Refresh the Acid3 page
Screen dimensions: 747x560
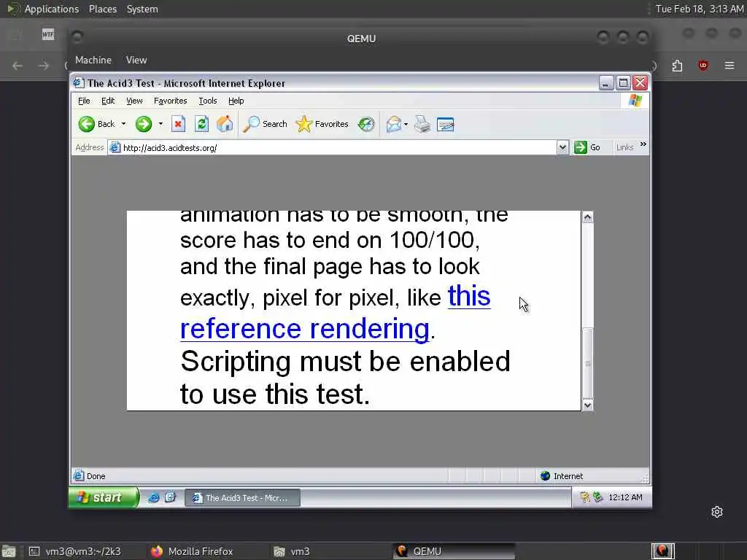201,124
